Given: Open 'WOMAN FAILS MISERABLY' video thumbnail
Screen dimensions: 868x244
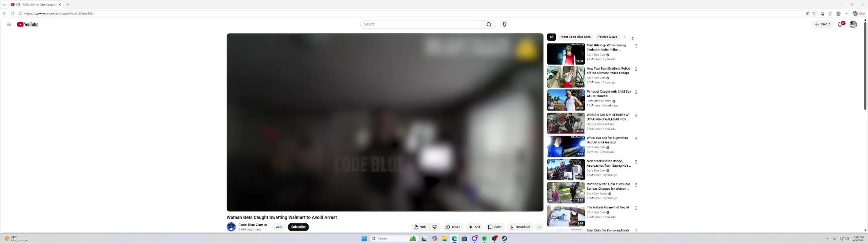Looking at the screenshot, I should 566,123.
